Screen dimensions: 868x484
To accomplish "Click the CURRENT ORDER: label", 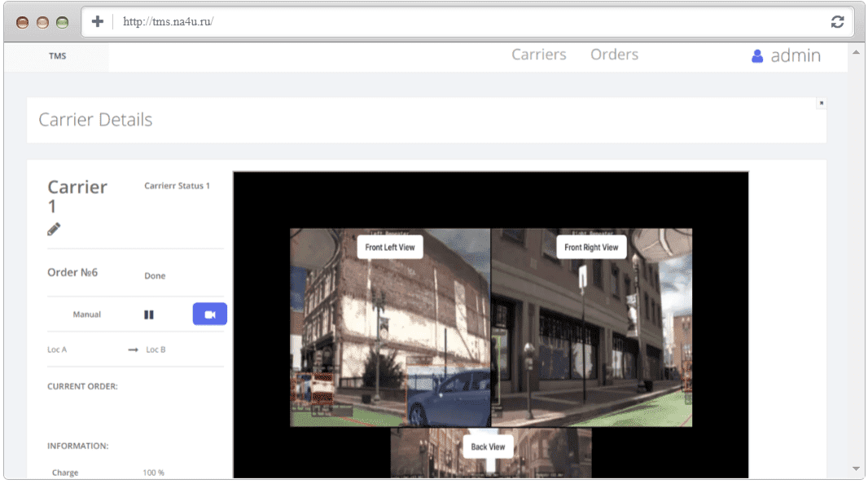I will coord(82,386).
